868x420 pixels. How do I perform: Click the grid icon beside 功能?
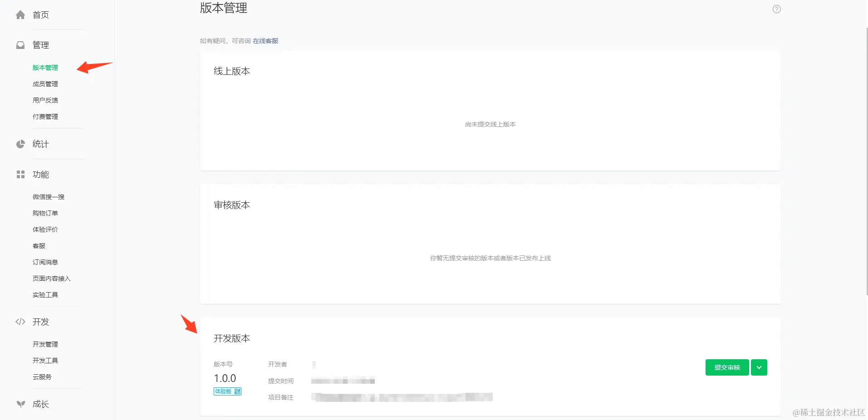[20, 175]
